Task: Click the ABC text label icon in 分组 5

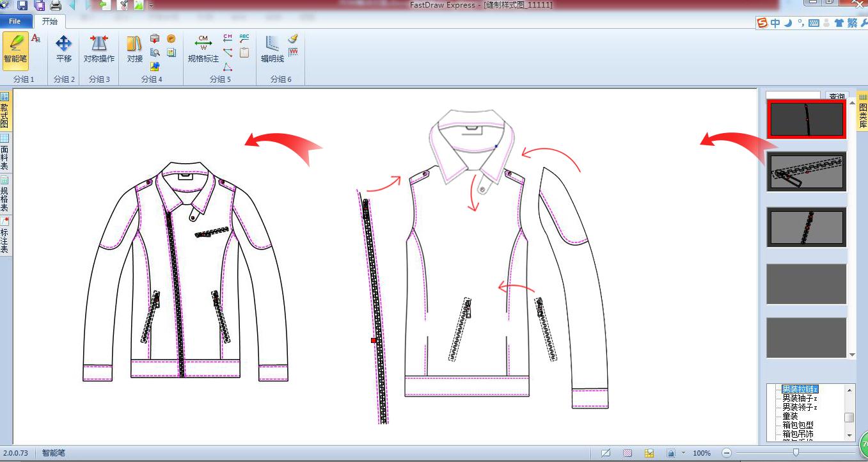Action: pos(244,39)
